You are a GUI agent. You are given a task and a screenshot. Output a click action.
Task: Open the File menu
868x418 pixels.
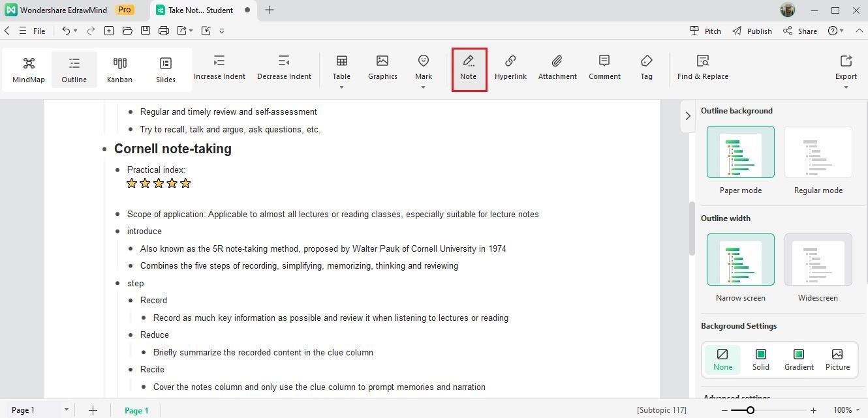pyautogui.click(x=39, y=31)
